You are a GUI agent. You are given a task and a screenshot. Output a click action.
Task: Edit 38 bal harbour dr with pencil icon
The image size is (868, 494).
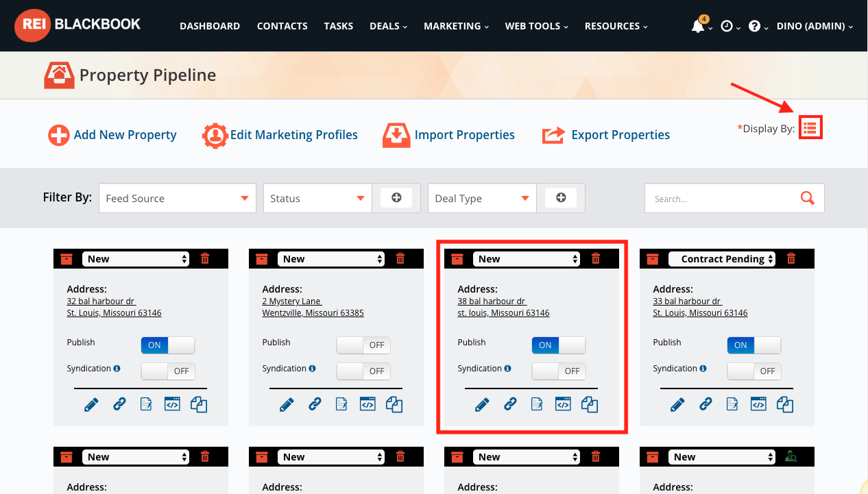[x=482, y=404]
